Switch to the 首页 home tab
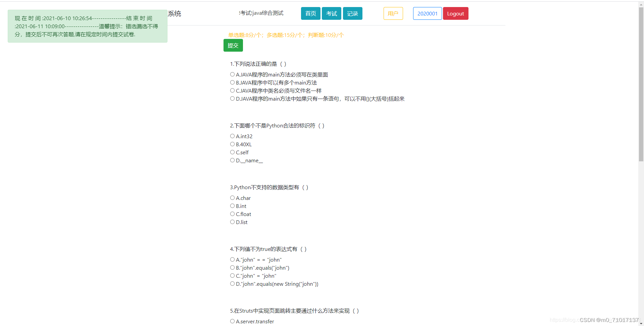 pos(310,13)
